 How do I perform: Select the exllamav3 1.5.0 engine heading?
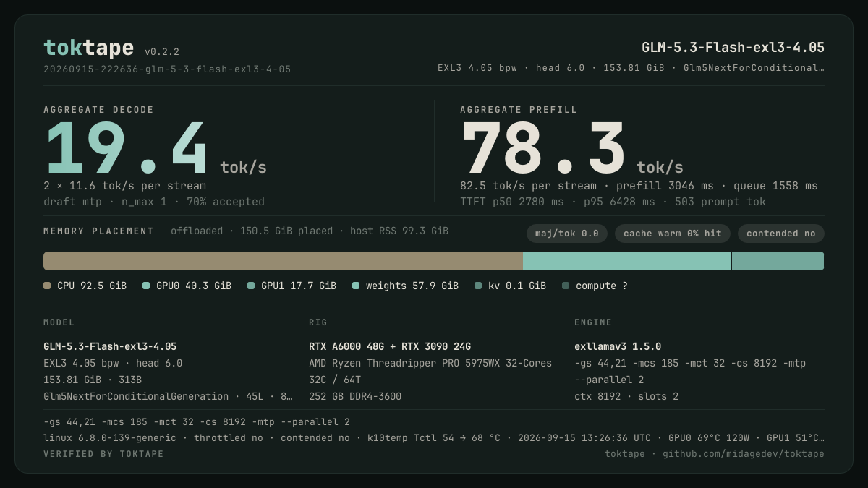click(x=618, y=347)
